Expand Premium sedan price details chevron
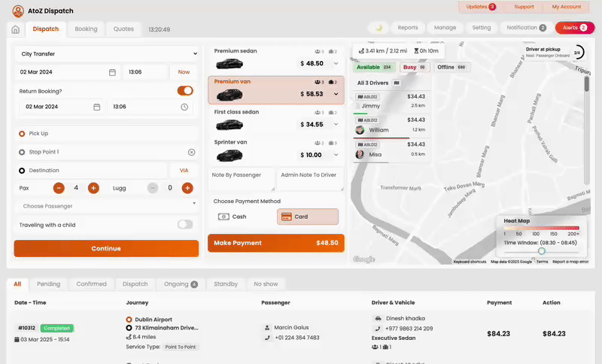The height and width of the screenshot is (364, 602). point(336,64)
